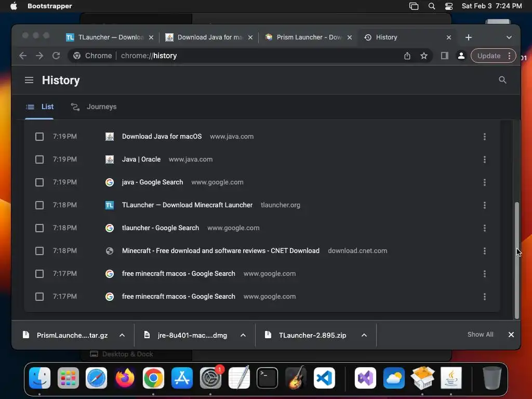
Task: Check the last free minecraft macos entry
Action: [39, 297]
